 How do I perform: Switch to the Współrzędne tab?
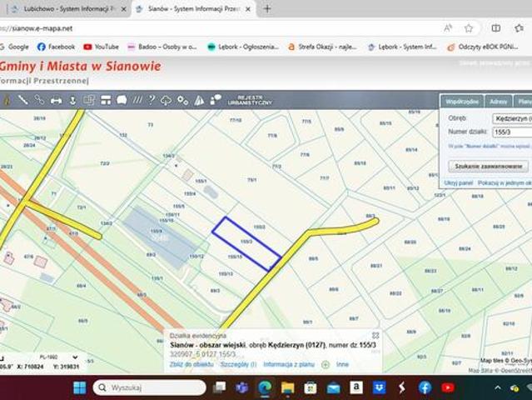pos(461,101)
